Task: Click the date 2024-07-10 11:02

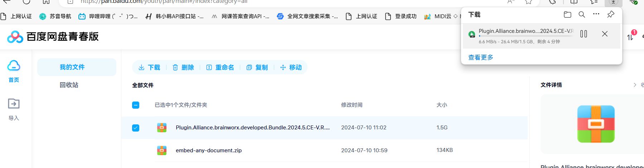Action: 364,128
